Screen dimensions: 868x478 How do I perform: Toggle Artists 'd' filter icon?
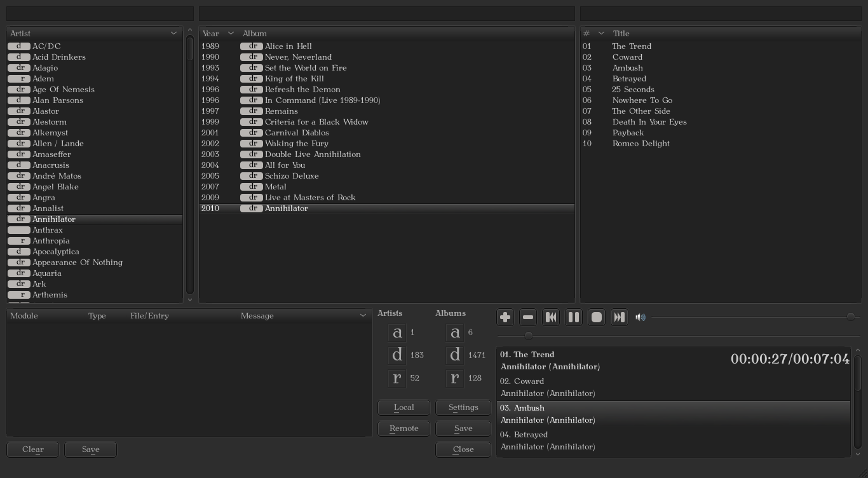point(397,355)
